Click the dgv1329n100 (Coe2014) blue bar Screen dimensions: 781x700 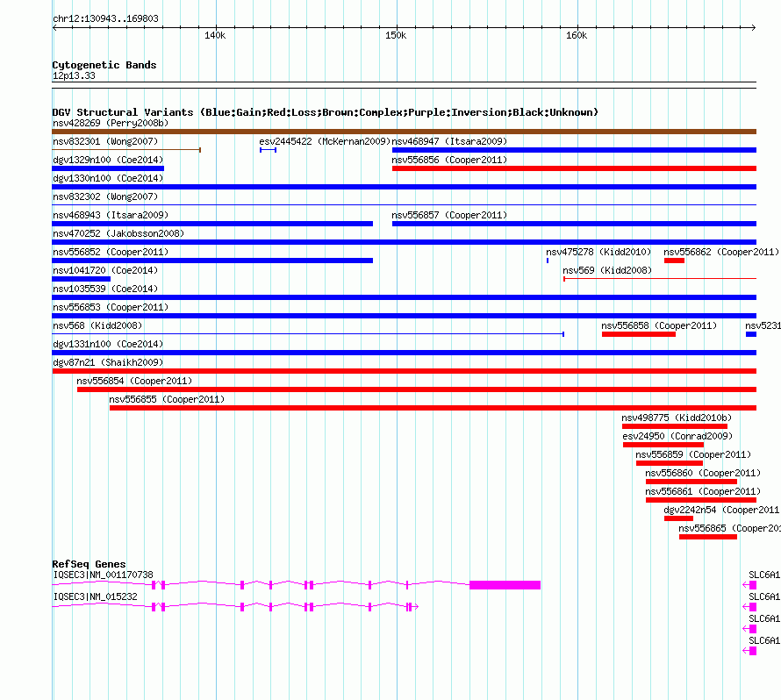108,168
